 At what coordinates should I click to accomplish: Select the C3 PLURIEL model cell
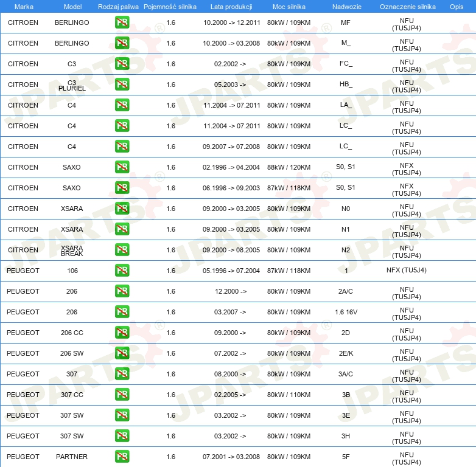(x=72, y=86)
